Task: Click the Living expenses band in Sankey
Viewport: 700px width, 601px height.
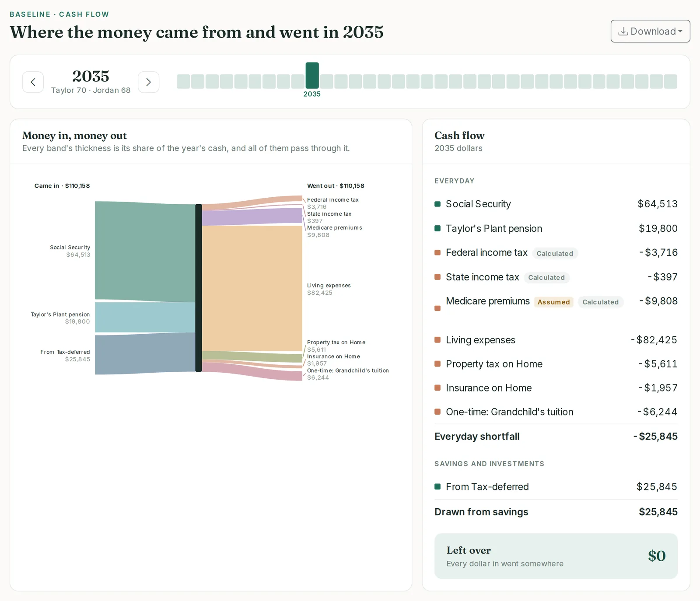Action: pos(252,288)
